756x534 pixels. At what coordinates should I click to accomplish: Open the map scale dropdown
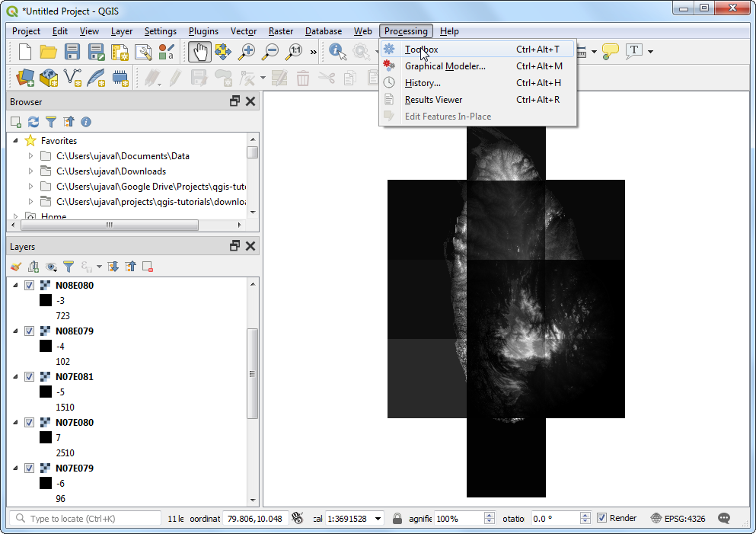378,519
